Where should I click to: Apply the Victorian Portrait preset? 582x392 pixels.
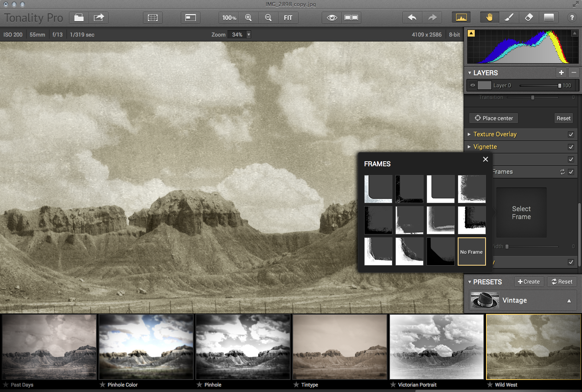point(436,347)
